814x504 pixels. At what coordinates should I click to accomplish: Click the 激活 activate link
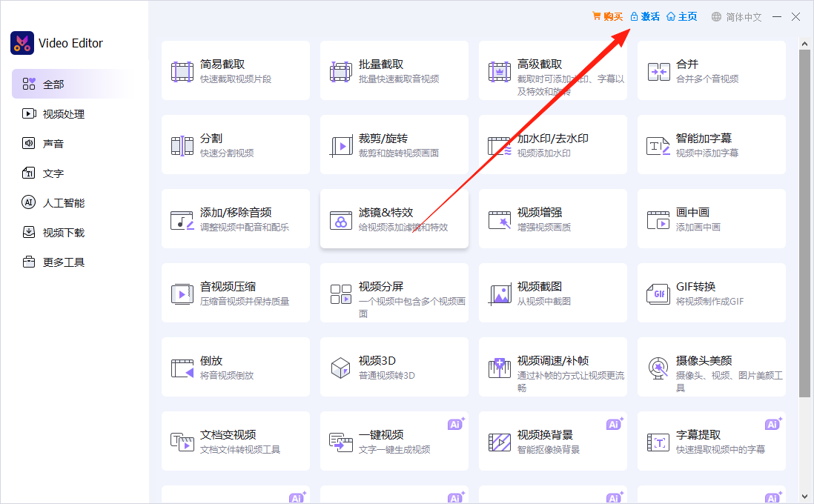644,16
